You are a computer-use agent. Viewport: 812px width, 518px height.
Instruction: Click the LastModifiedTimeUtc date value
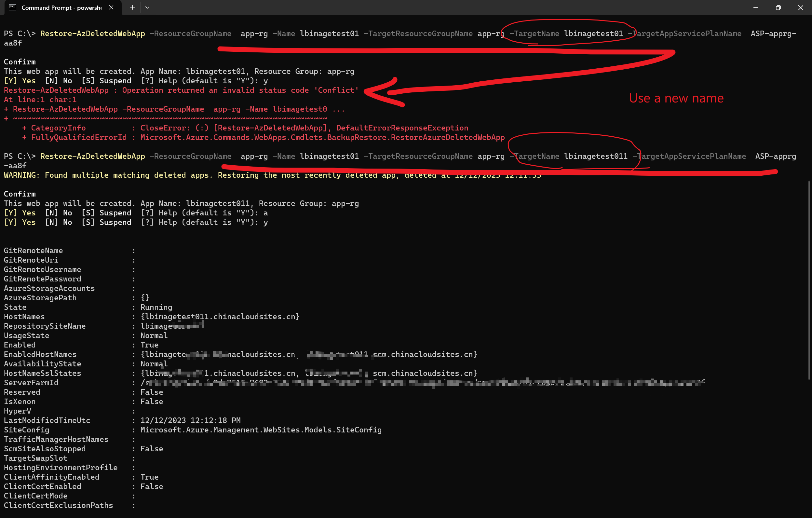pyautogui.click(x=190, y=420)
